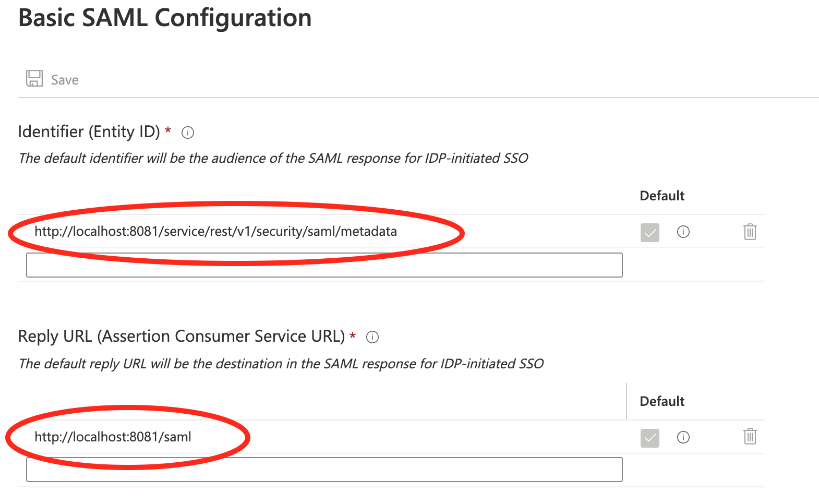Click the Default column header above reply URLs
Viewport: 819px width, 504px height.
click(x=661, y=402)
